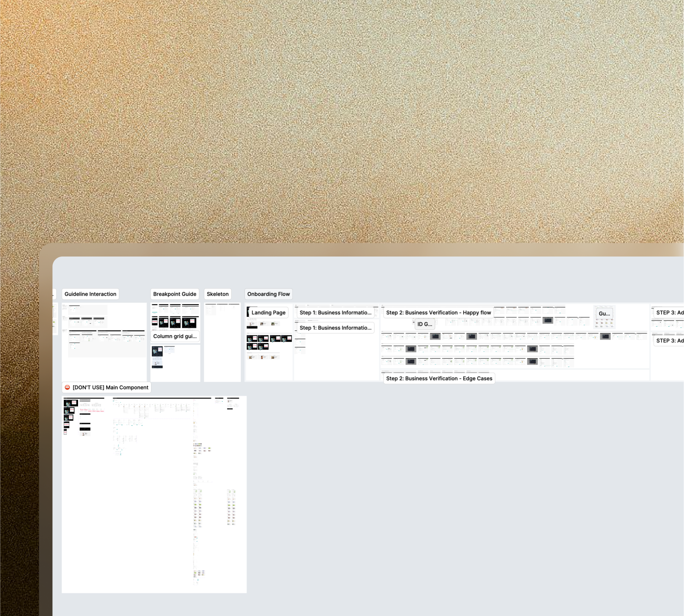Select the Onboarding Flow section label

(x=268, y=294)
